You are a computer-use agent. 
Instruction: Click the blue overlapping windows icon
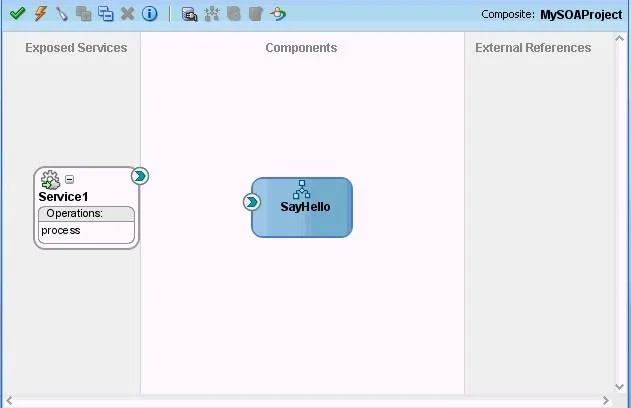pyautogui.click(x=106, y=14)
